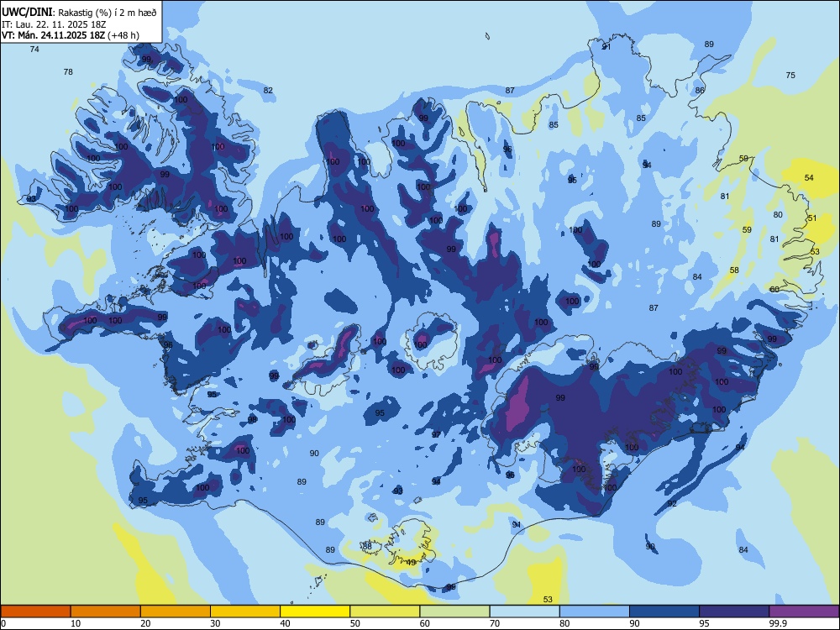Click the 95–99.9% dark indigo legend swatch
Image resolution: width=840 pixels, height=630 pixels.
click(734, 612)
